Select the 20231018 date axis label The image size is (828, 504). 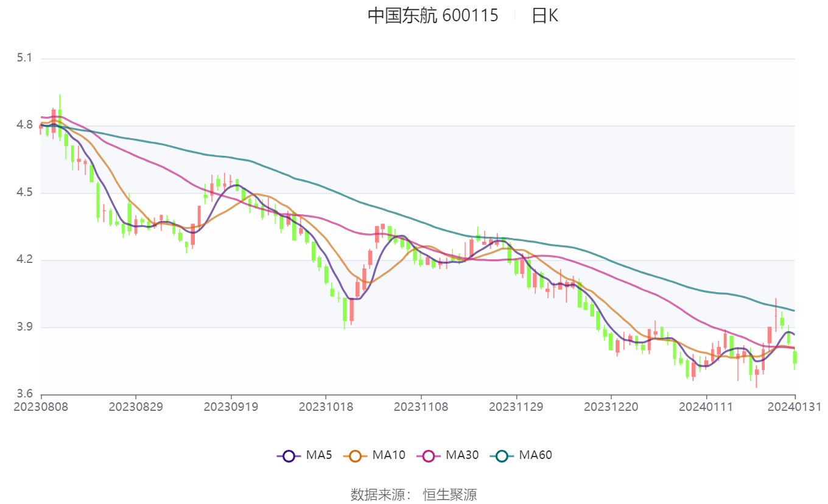pyautogui.click(x=326, y=407)
